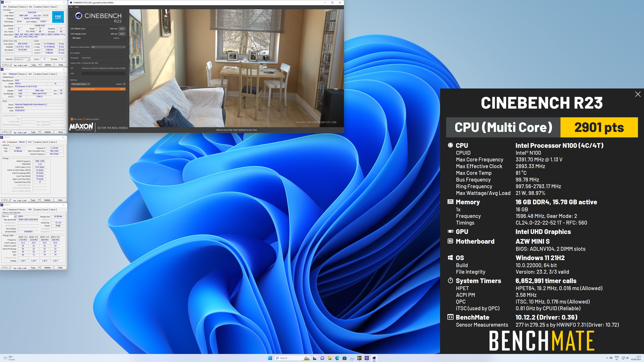
Task: Open Task View from the taskbar
Action: click(x=315, y=358)
